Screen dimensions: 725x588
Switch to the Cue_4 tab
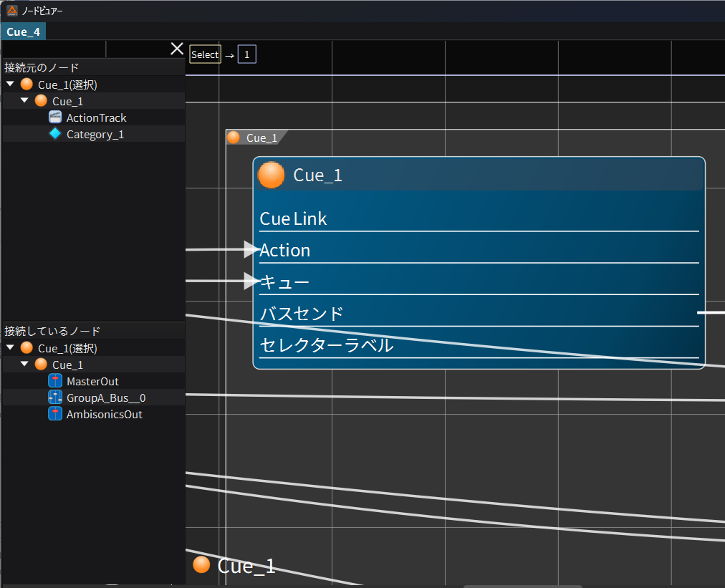tap(23, 32)
